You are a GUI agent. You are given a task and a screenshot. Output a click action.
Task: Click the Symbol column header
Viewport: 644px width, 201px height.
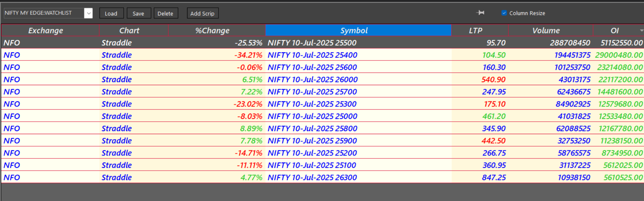(358, 30)
